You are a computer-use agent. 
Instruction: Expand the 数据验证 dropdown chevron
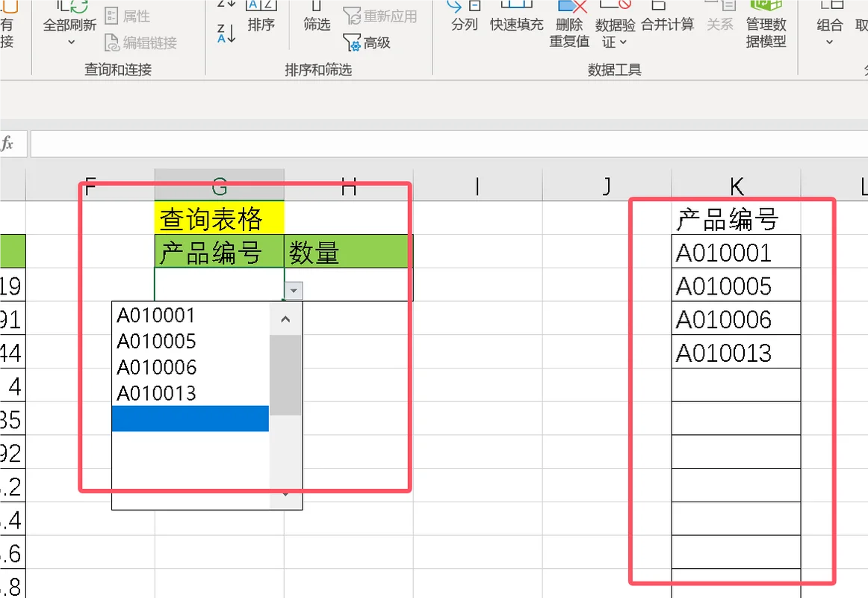[x=623, y=42]
